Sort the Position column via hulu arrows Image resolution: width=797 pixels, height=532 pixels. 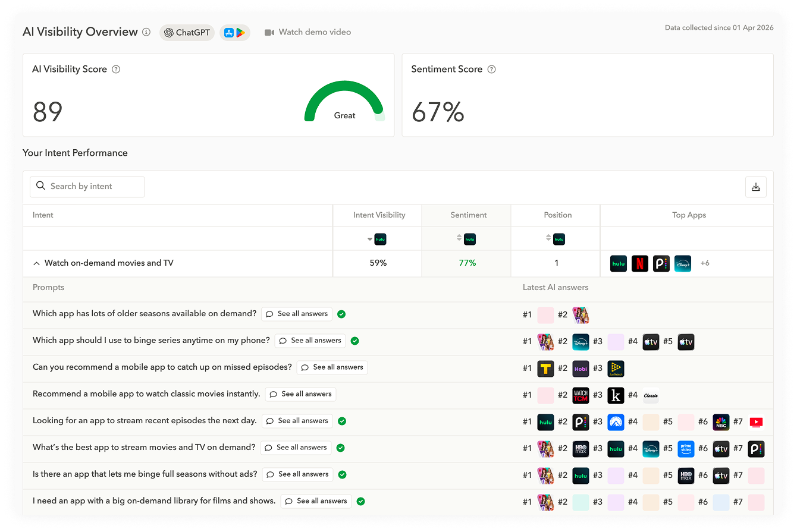[548, 239]
